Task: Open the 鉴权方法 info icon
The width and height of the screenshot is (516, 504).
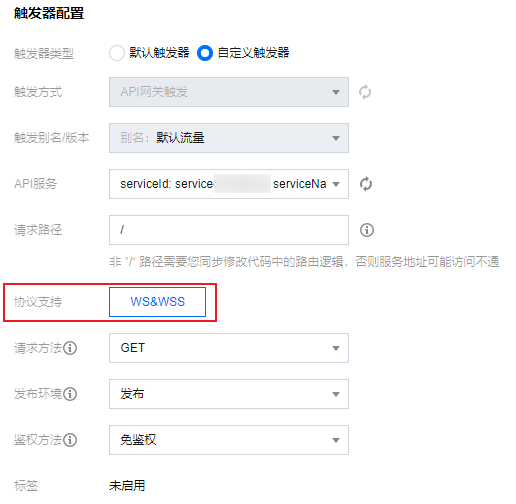Action: click(70, 440)
